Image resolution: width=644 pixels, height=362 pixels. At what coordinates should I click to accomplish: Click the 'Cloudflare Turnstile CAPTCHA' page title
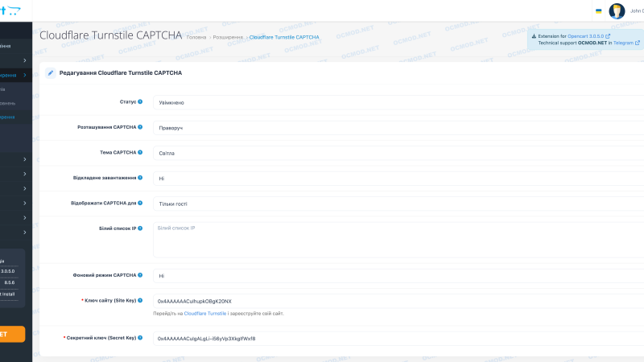pos(111,35)
